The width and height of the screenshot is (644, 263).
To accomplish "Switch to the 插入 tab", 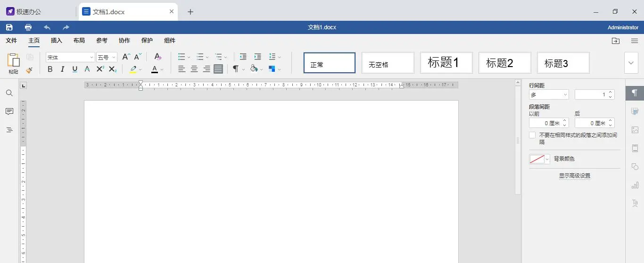I will click(57, 41).
